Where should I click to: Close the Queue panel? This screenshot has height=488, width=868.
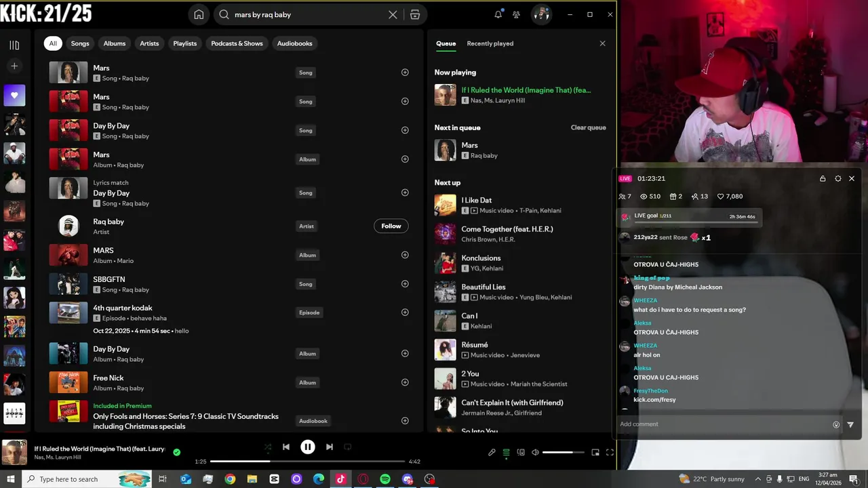(602, 43)
